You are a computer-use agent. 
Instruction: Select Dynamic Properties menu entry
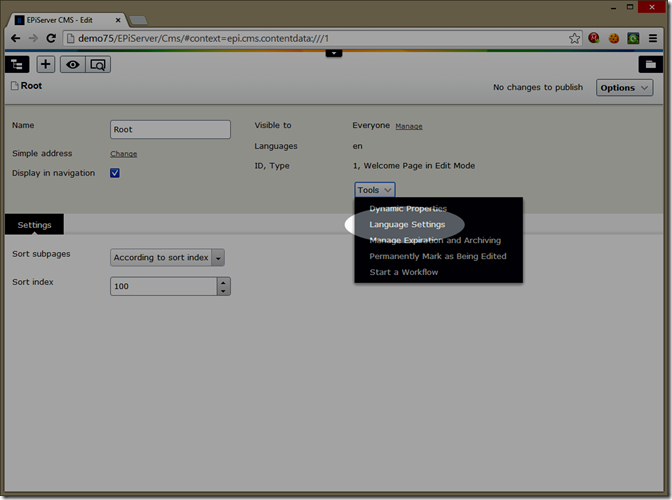click(x=408, y=208)
